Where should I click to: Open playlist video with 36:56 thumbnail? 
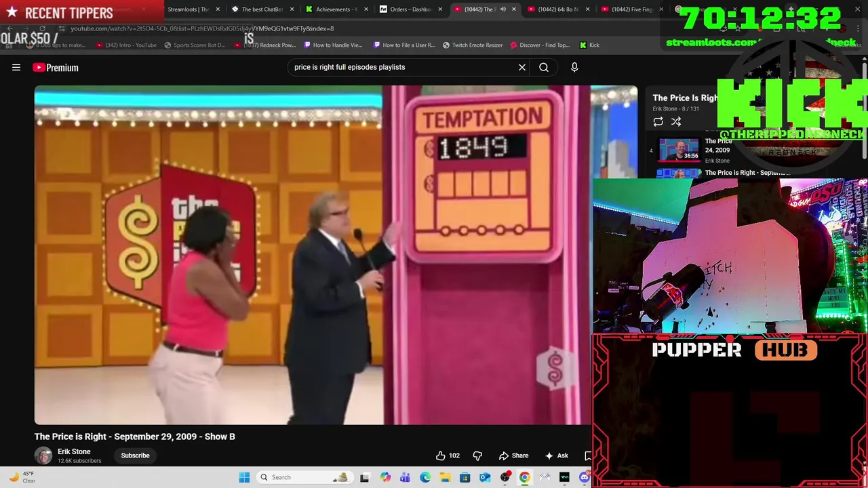679,150
